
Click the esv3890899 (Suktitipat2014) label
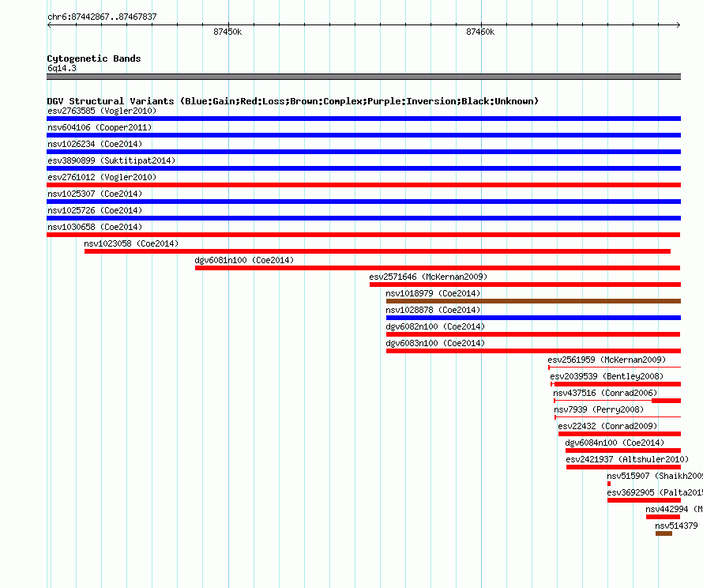coord(111,160)
